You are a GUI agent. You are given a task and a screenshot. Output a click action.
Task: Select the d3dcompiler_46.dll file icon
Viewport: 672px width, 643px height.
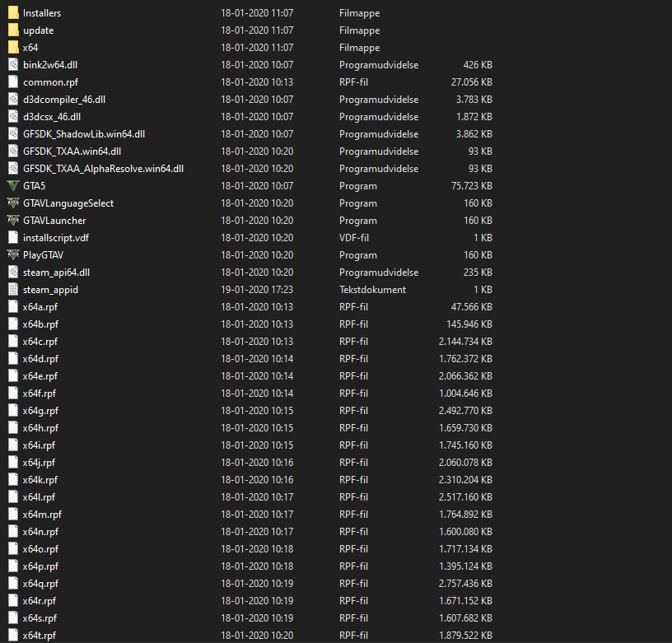(x=13, y=100)
